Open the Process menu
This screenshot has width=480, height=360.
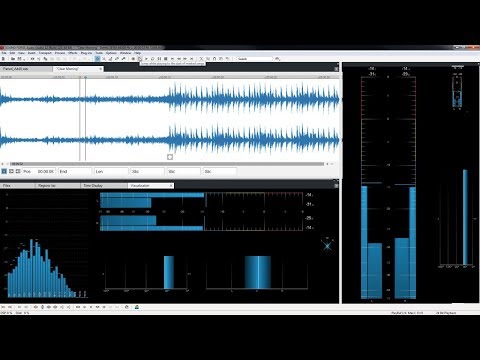pos(60,53)
